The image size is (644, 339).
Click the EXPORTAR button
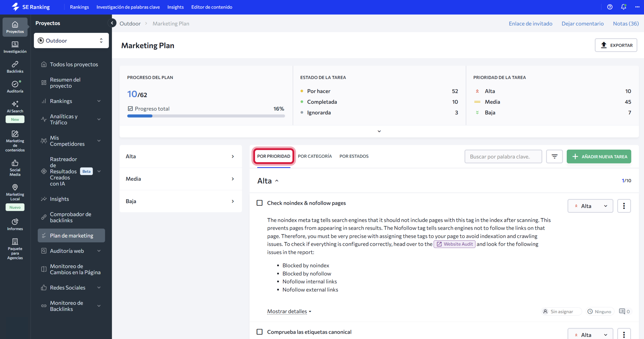tap(616, 45)
